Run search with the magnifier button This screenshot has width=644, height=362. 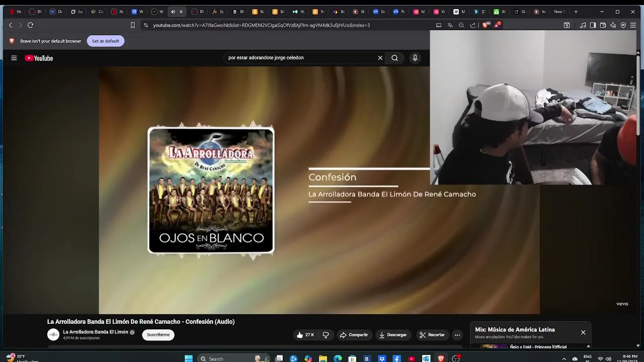(x=395, y=58)
